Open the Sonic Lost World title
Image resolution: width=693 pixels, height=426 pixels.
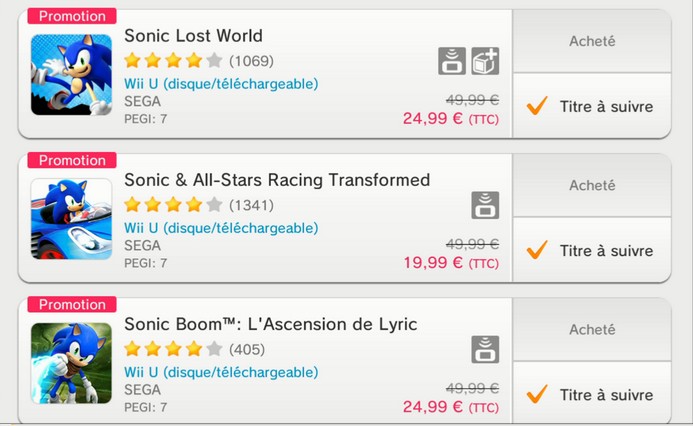(x=193, y=36)
